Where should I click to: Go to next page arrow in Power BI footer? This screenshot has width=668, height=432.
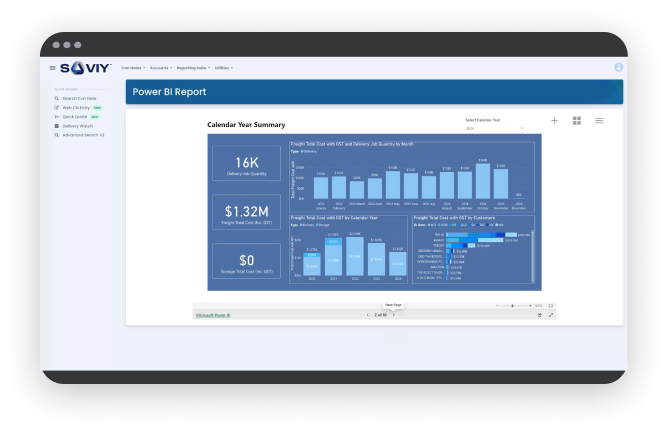[394, 315]
